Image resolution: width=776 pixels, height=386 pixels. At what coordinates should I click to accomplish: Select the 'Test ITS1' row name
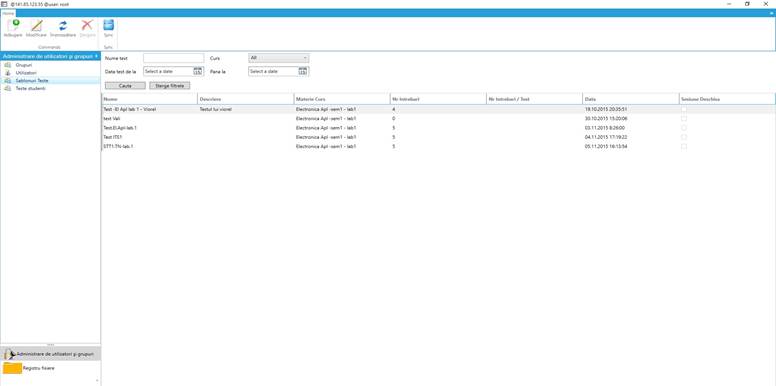[112, 137]
